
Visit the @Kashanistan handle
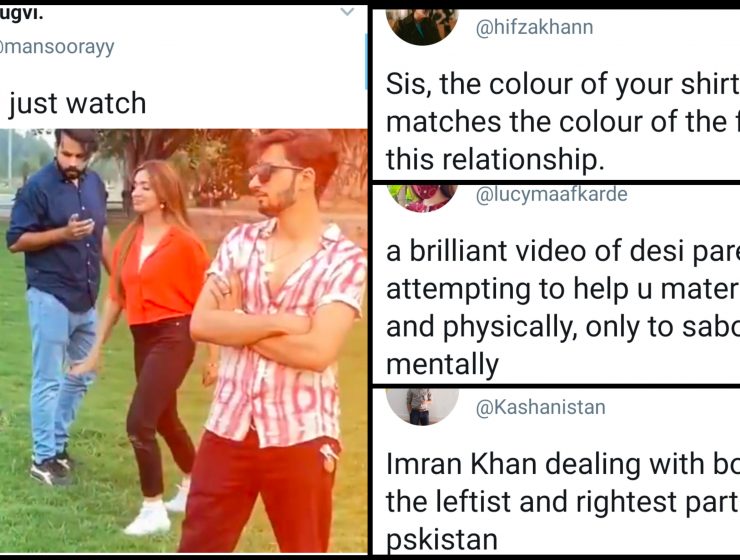pos(540,407)
